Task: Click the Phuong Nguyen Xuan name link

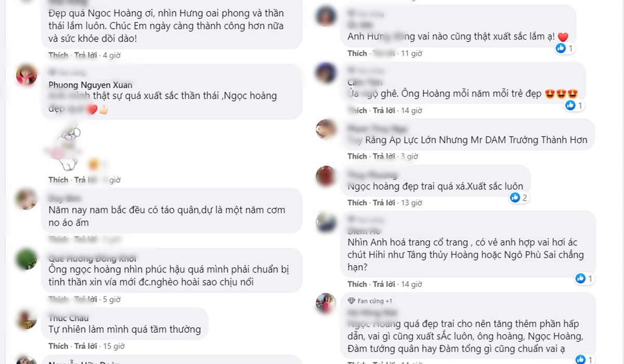Action: click(90, 85)
